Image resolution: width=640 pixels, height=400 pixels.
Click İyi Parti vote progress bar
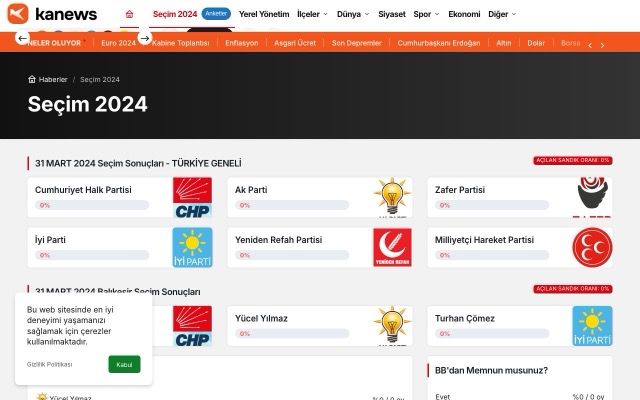click(92, 255)
